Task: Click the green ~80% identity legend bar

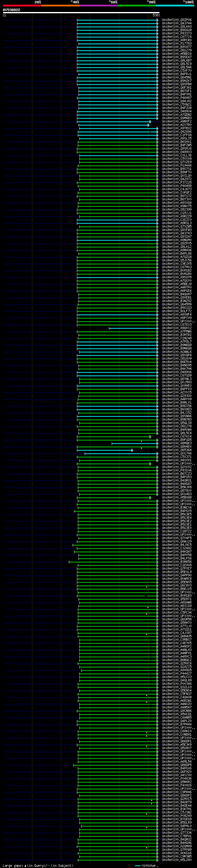Action: click(137, 6)
